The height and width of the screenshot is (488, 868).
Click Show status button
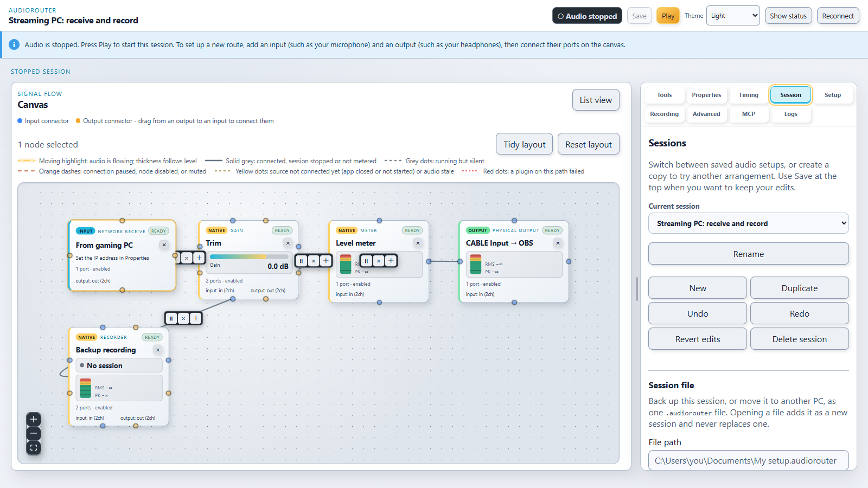[788, 16]
